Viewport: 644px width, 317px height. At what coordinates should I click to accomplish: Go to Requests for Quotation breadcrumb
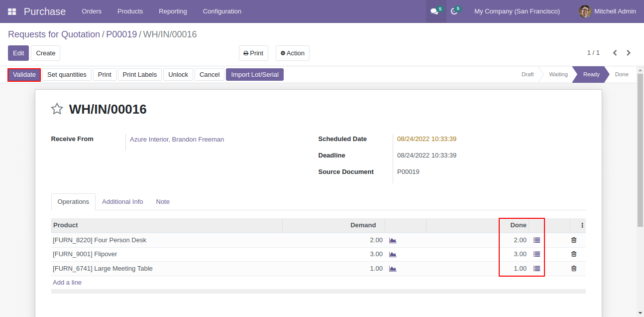tap(54, 34)
